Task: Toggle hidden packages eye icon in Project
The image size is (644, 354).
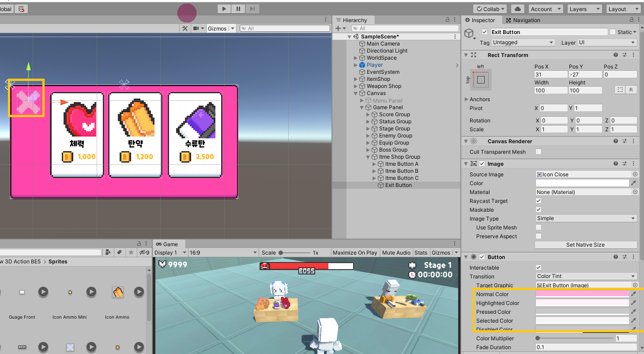Action: [144, 252]
